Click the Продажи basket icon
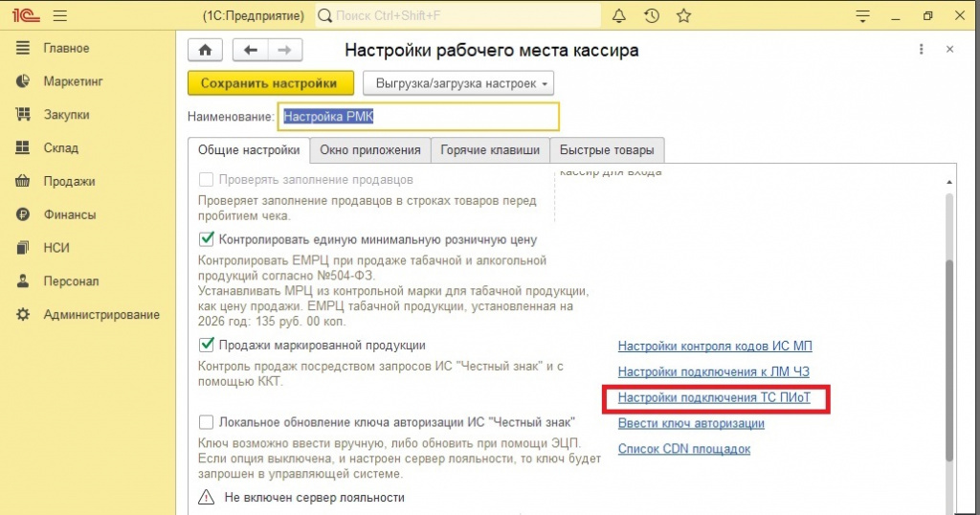 click(x=23, y=181)
